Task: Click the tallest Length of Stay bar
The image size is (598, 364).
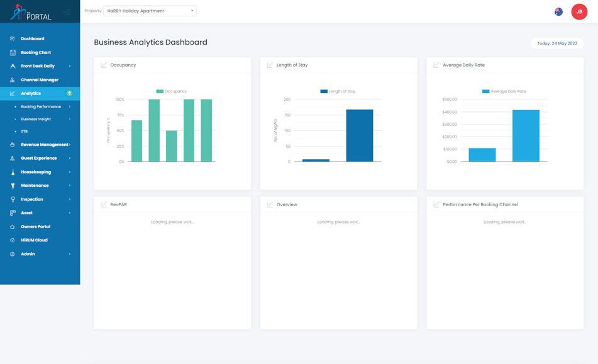Action: tap(360, 136)
